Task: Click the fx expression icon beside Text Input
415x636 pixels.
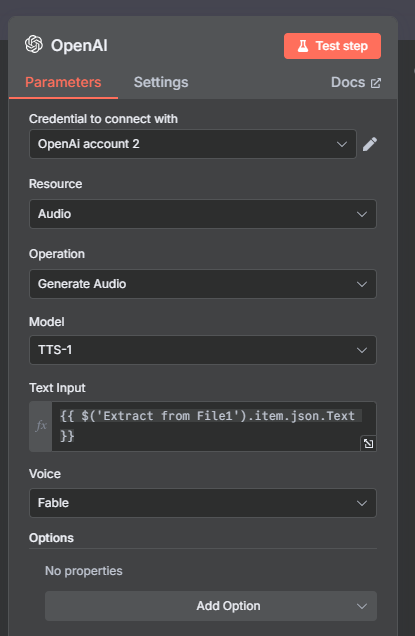Action: [x=41, y=426]
